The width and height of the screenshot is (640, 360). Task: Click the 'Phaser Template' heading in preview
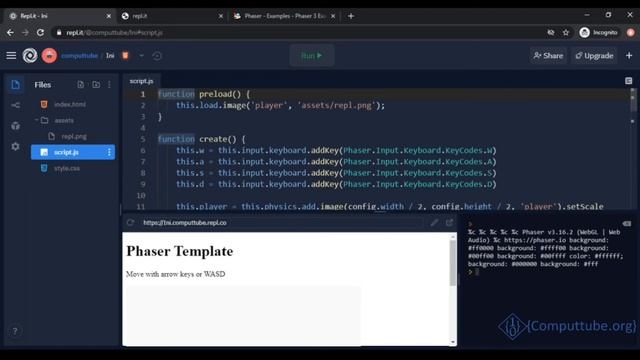click(x=180, y=251)
